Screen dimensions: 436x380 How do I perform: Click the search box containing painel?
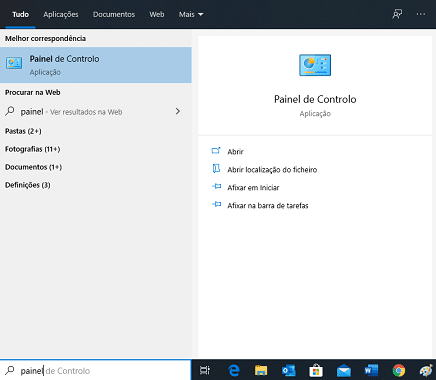96,370
